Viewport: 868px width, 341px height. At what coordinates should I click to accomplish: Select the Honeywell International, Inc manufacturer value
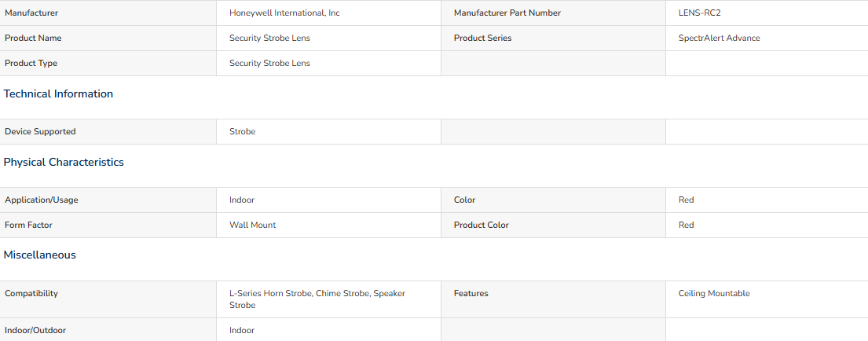point(284,13)
